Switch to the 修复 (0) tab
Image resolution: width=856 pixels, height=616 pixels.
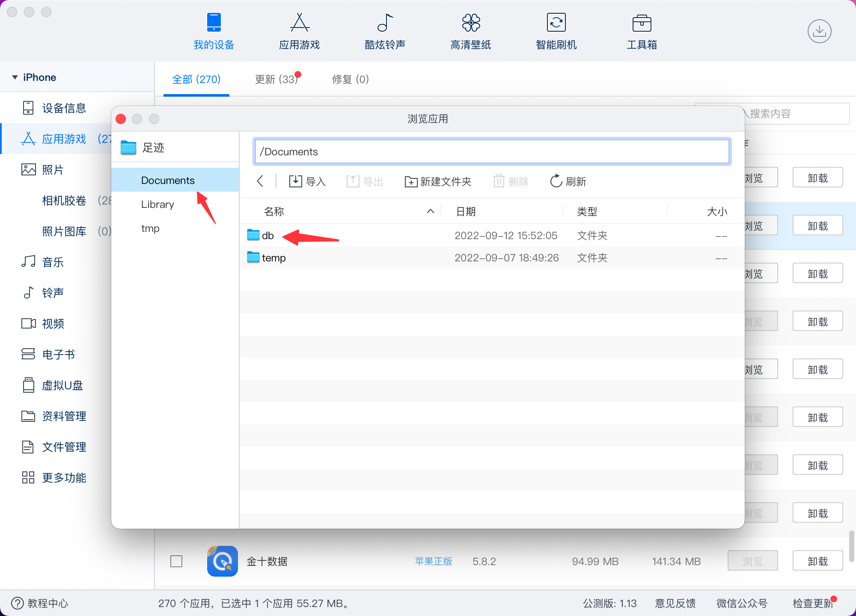[350, 80]
